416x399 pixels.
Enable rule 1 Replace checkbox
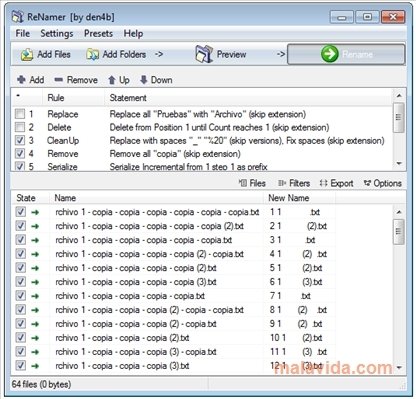click(20, 114)
